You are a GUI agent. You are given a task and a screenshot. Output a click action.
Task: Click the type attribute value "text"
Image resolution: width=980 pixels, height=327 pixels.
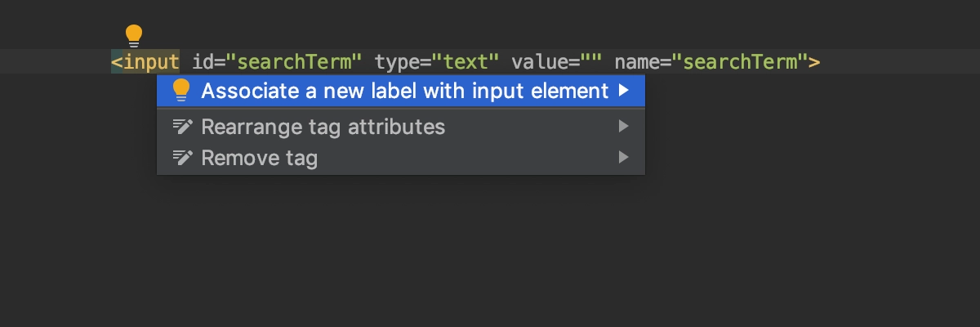coord(465,61)
